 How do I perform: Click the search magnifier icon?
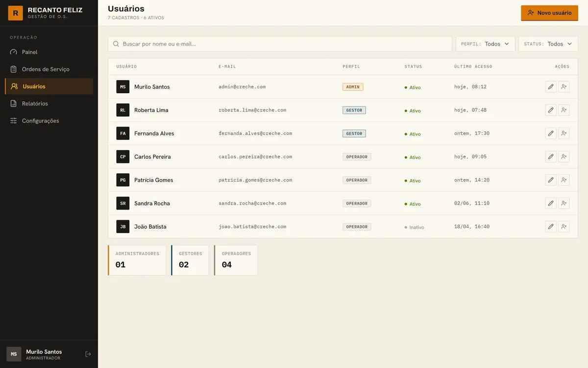[116, 44]
